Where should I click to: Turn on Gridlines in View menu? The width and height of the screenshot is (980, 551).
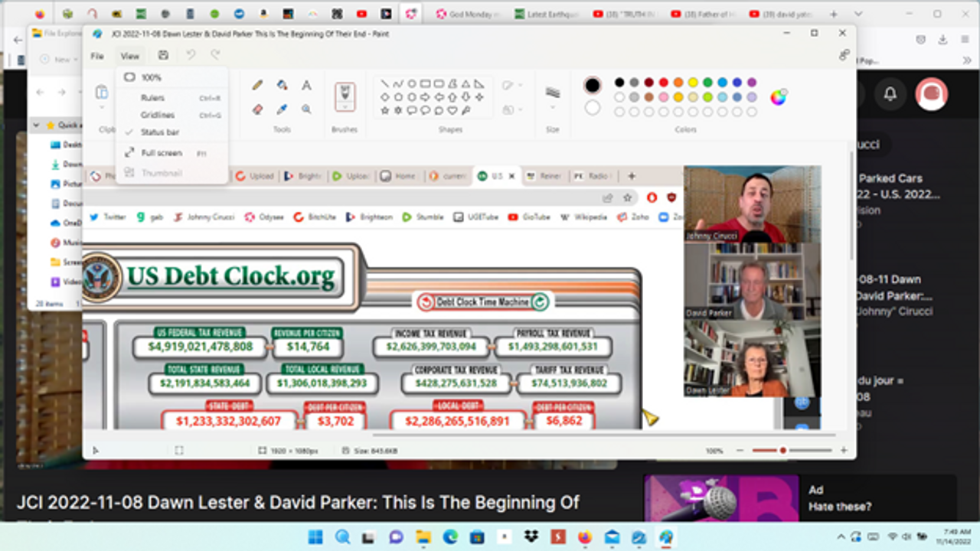tap(157, 116)
